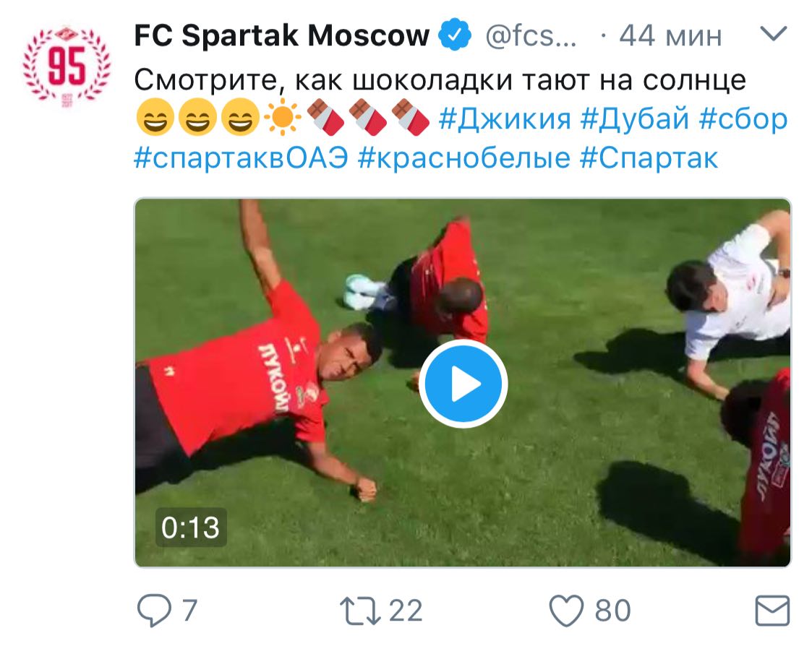812x659 pixels.
Task: Retweet using the arrows icon
Action: tap(360, 611)
